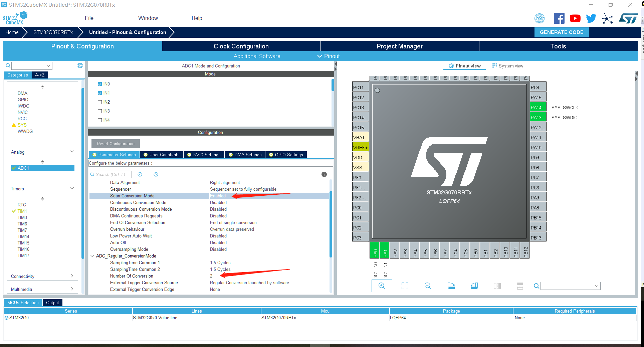
Task: Click the peripheral search magnifier icon
Action: pyautogui.click(x=8, y=65)
